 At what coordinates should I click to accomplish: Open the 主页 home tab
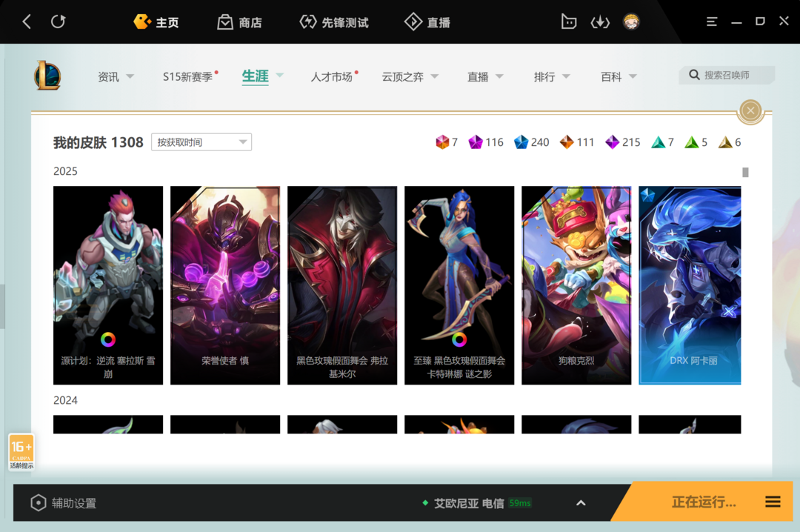pyautogui.click(x=156, y=22)
